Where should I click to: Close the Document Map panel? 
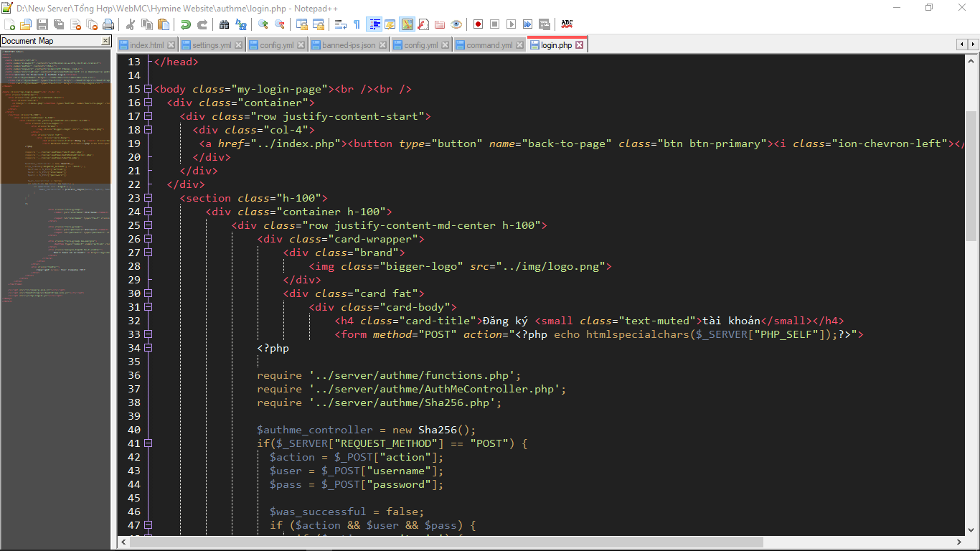point(105,41)
